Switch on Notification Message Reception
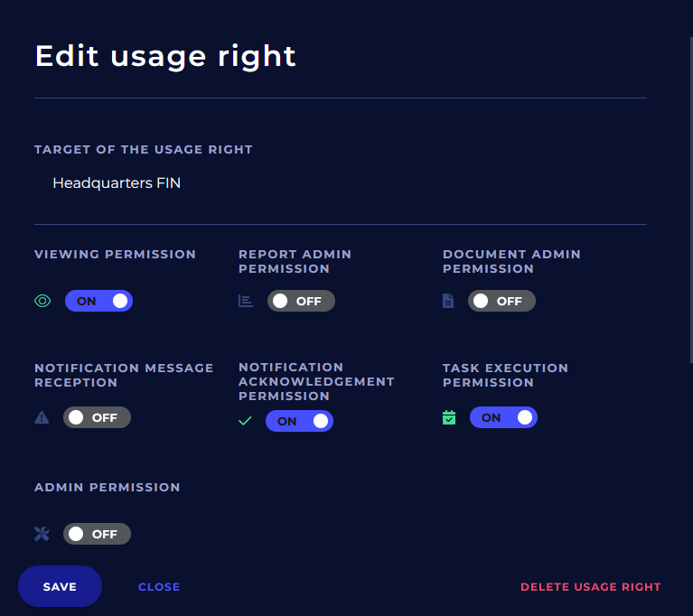 click(97, 417)
